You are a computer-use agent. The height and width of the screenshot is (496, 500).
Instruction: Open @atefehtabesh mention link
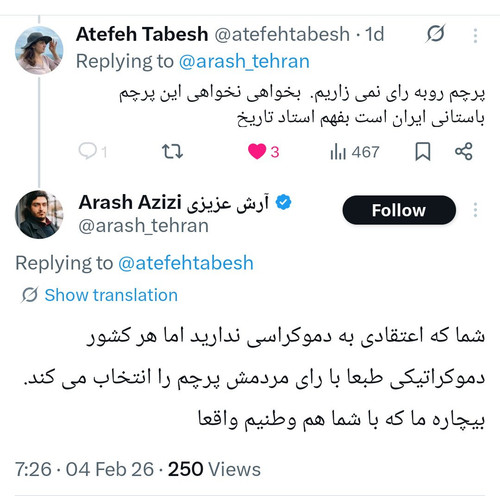coord(186,263)
